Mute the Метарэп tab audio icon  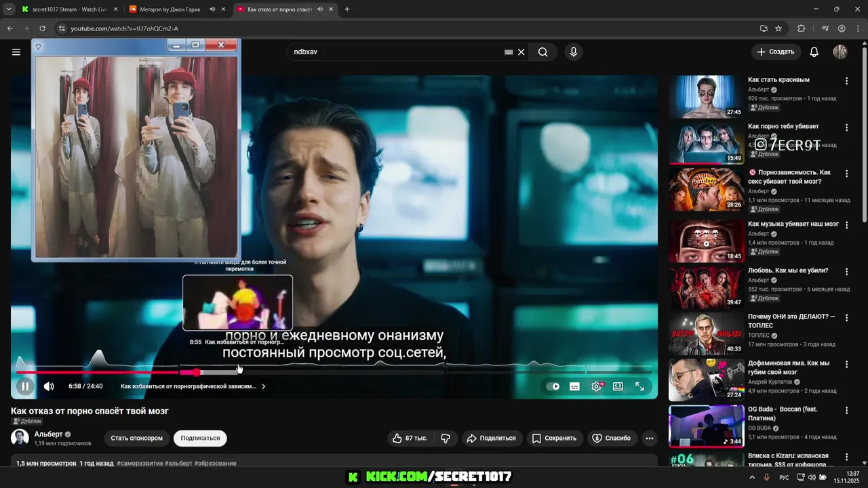212,9
